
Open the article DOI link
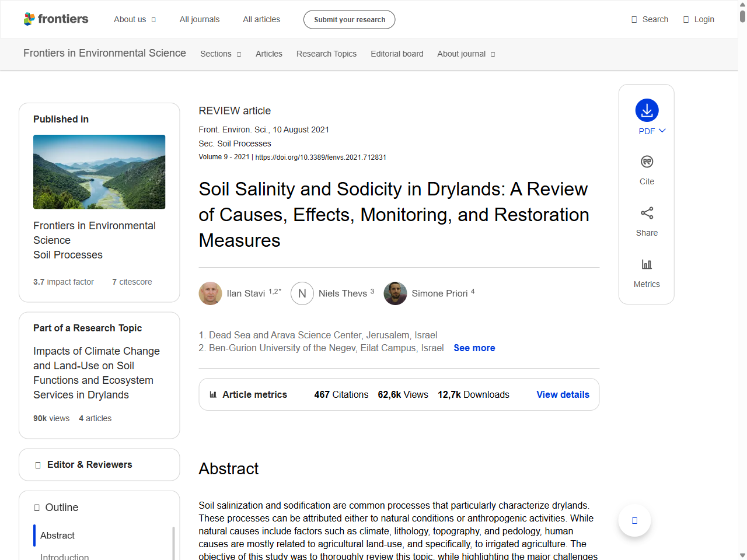click(320, 157)
